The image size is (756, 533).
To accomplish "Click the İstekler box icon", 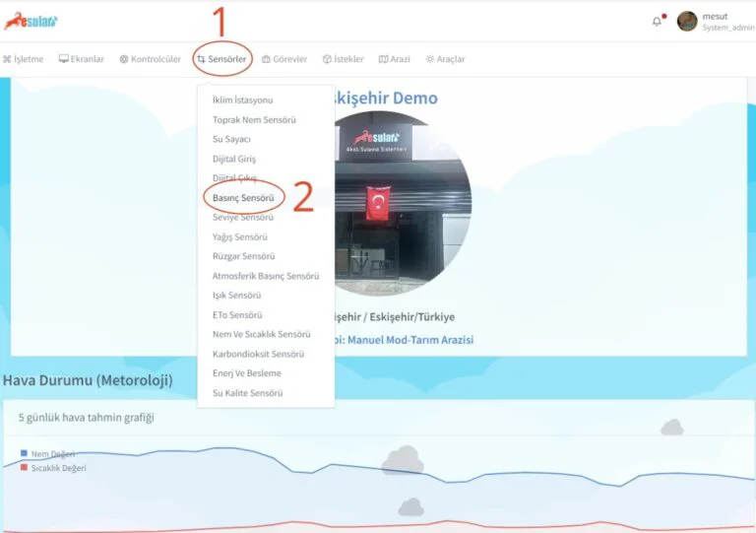I will pos(327,59).
